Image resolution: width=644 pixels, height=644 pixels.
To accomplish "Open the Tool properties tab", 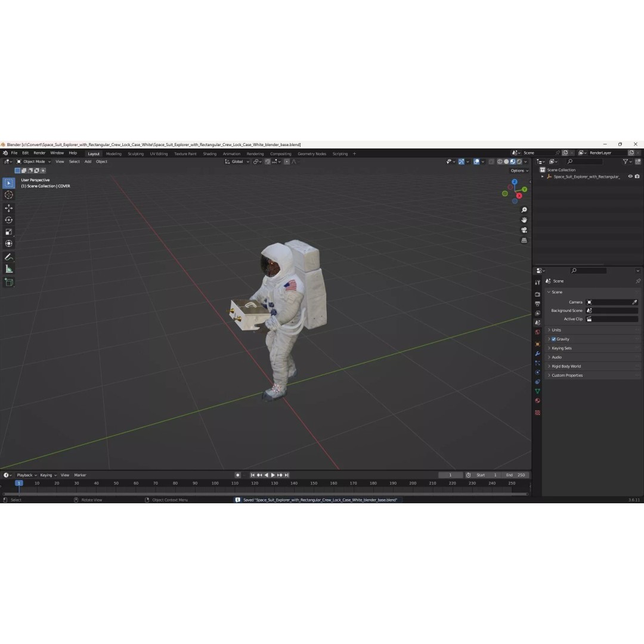I will [x=537, y=283].
